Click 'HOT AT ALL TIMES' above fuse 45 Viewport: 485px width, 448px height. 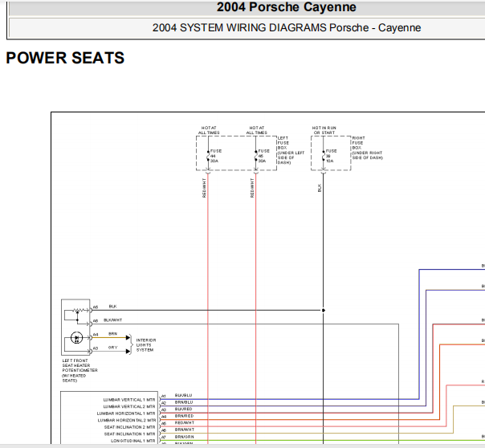click(257, 130)
